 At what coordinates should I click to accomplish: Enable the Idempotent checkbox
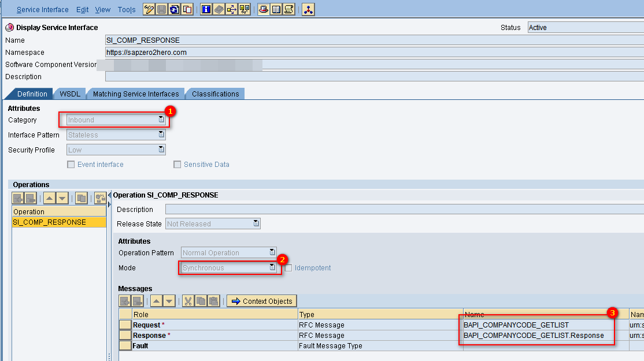[288, 268]
